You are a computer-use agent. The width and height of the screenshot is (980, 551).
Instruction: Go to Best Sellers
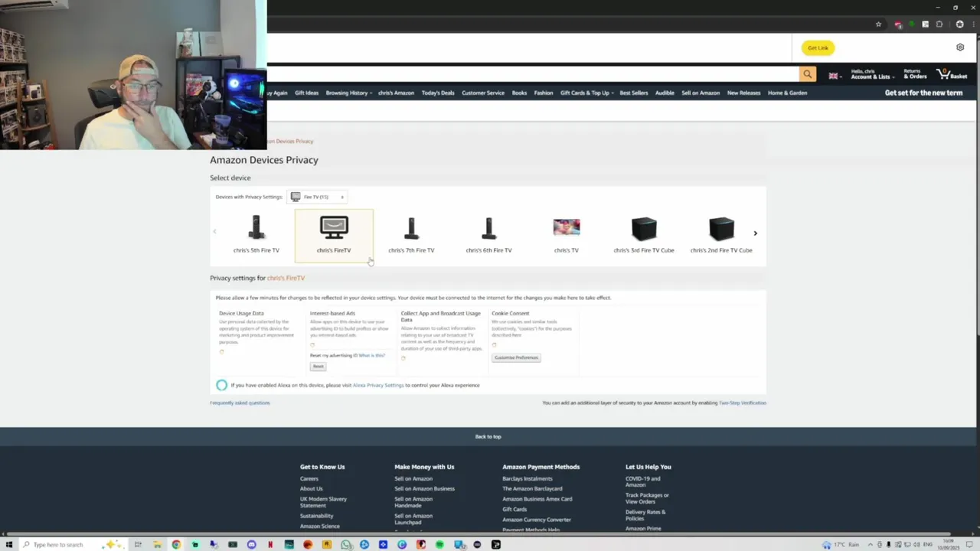coord(634,93)
